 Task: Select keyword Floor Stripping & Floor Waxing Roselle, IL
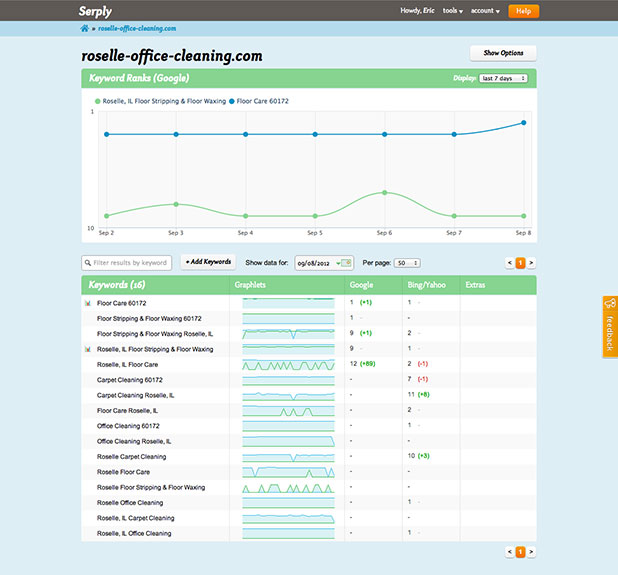pyautogui.click(x=155, y=334)
